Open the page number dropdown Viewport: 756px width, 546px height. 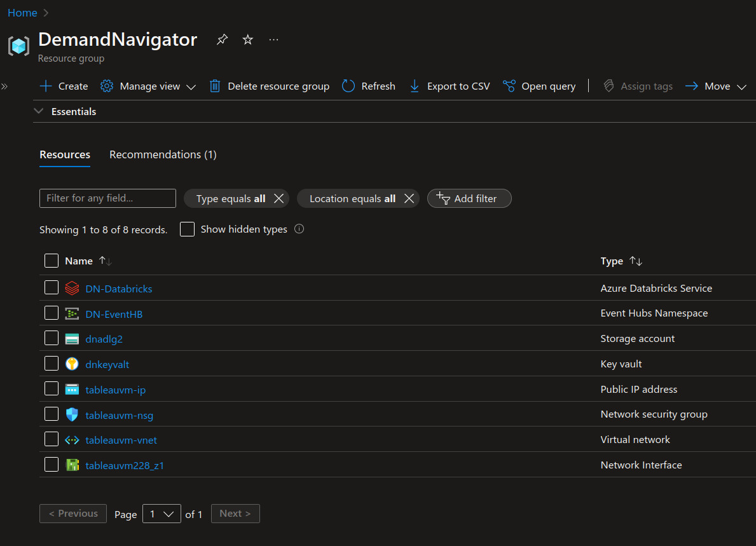click(x=162, y=514)
